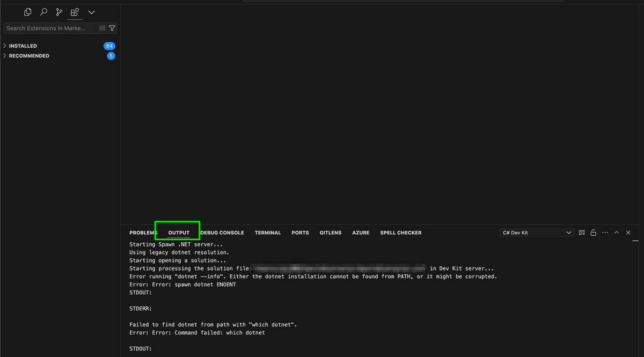Open the More Actions ellipsis in the panel
644x357 pixels.
coord(605,232)
